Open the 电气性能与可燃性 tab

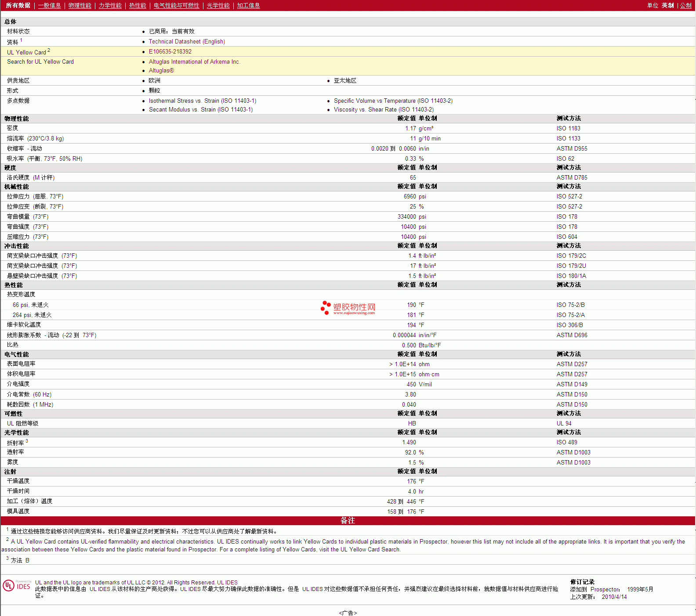tap(176, 5)
